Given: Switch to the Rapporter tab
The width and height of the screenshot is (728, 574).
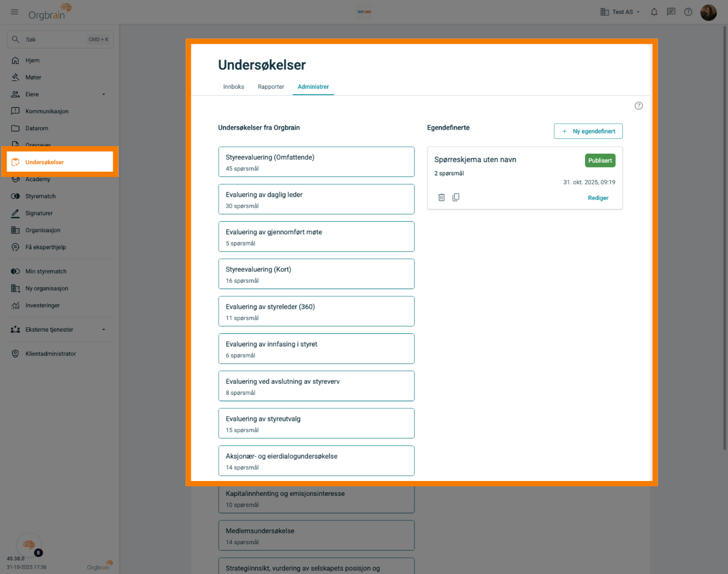Looking at the screenshot, I should (271, 87).
